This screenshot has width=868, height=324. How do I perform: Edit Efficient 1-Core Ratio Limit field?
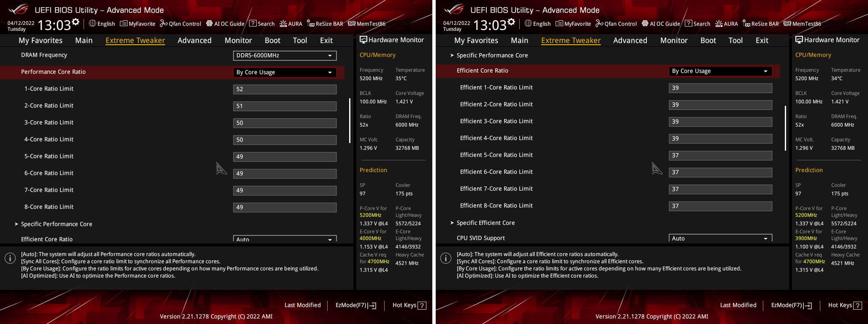[x=721, y=88]
